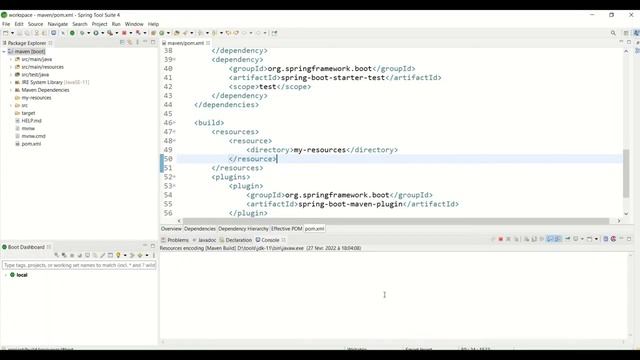Click spring-boot-maven-plugin text on line 55

point(350,204)
